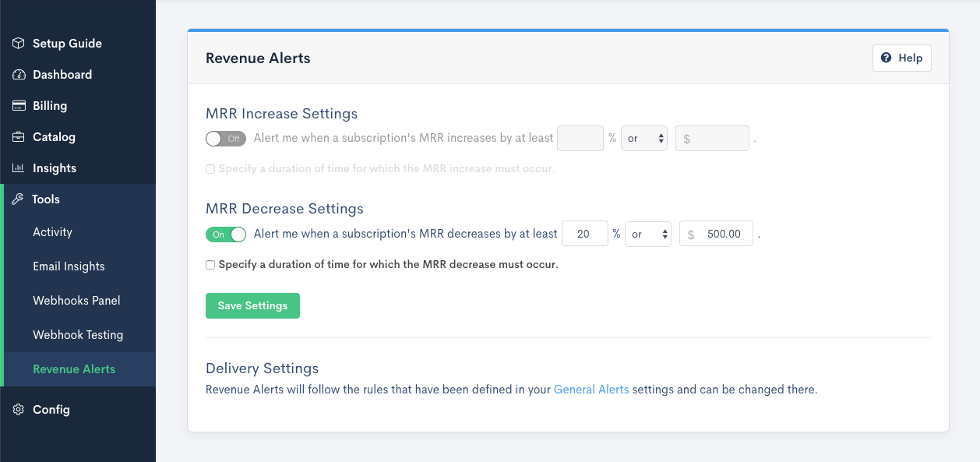
Task: Click the Dashboard gauge icon
Action: click(19, 75)
